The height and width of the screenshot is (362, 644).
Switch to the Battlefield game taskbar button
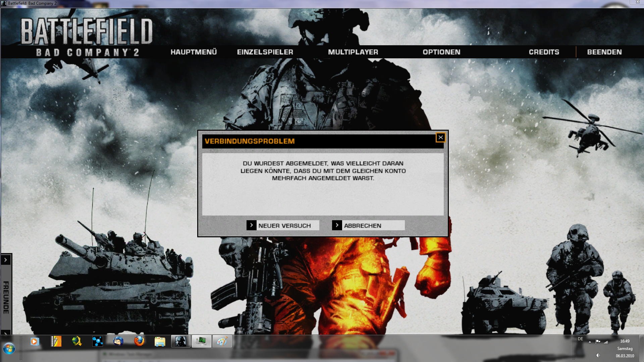181,342
